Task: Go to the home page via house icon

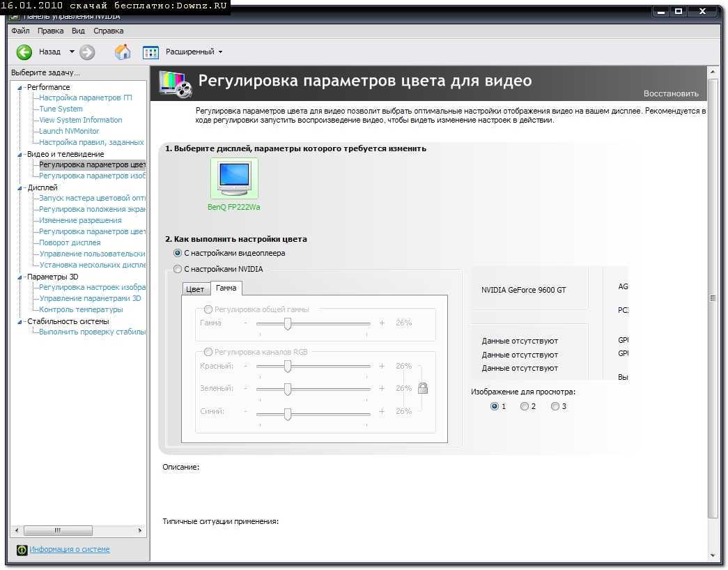Action: click(x=123, y=52)
